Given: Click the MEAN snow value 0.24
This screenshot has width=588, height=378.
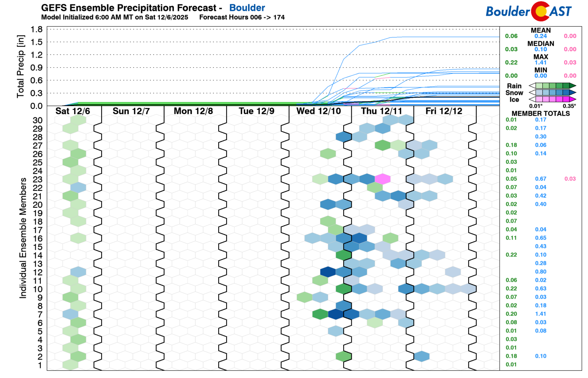Looking at the screenshot, I should point(540,36).
